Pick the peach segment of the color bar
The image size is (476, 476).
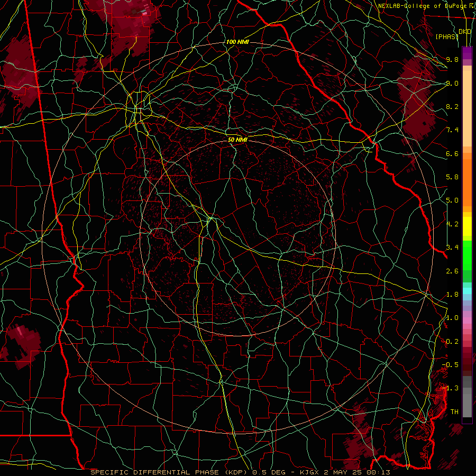point(467,109)
